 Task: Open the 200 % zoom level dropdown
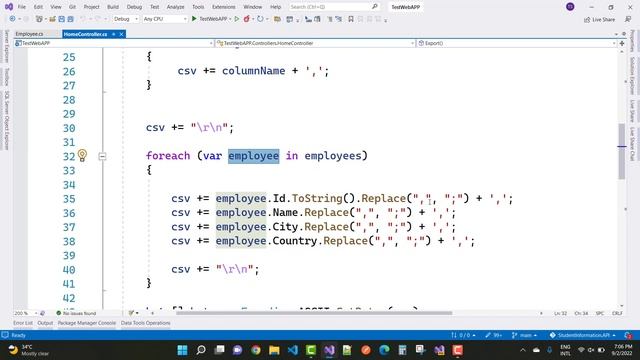26,313
